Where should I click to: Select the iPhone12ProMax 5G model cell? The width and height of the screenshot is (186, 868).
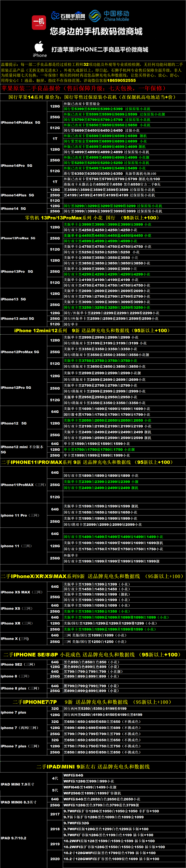pos(23,352)
